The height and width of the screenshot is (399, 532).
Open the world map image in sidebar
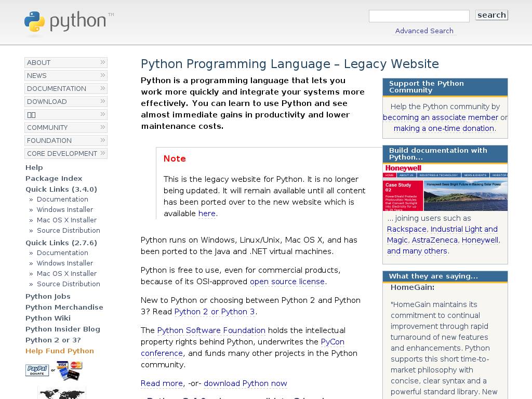coord(61,394)
